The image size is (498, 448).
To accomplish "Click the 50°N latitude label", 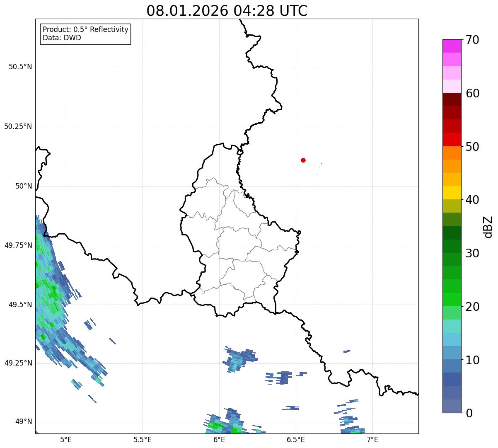I will pyautogui.click(x=24, y=186).
